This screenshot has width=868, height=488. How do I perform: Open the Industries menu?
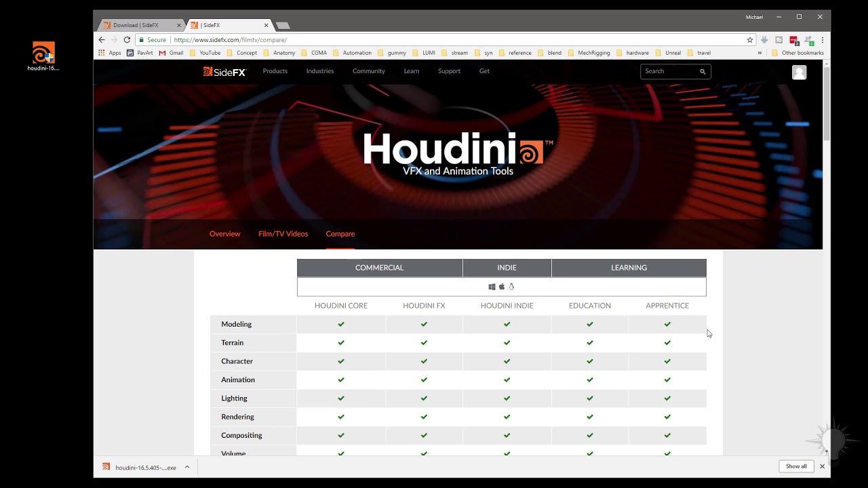tap(320, 71)
